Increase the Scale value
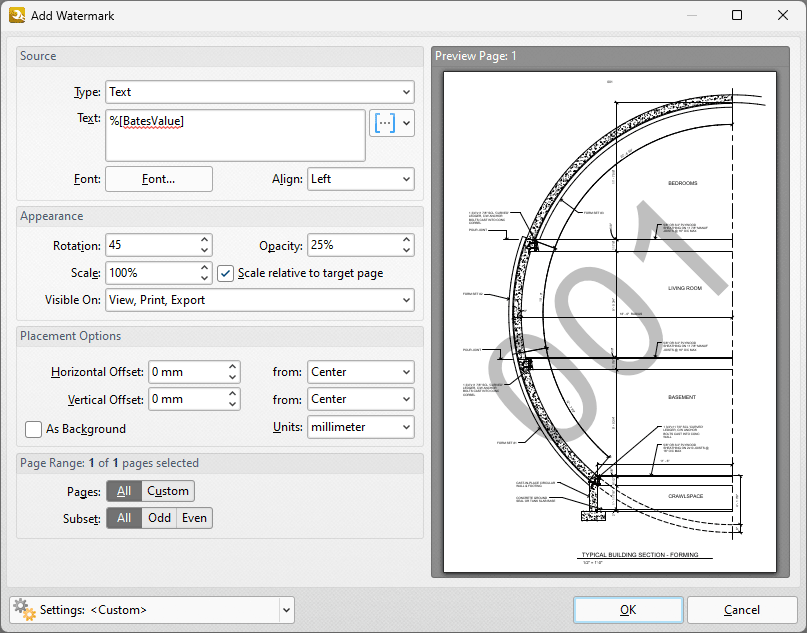The image size is (807, 633). click(x=205, y=267)
